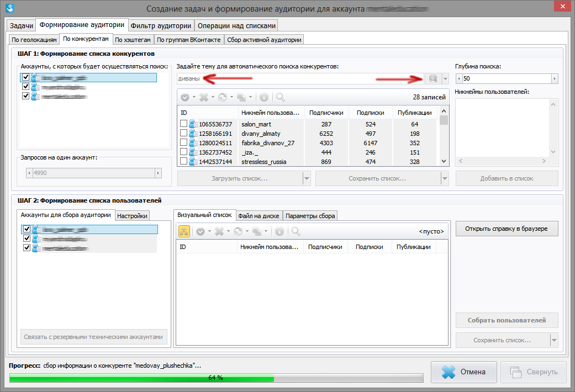This screenshot has width=575, height=392.
Task: Click the delete X icon in competitors toolbar
Action: point(204,97)
